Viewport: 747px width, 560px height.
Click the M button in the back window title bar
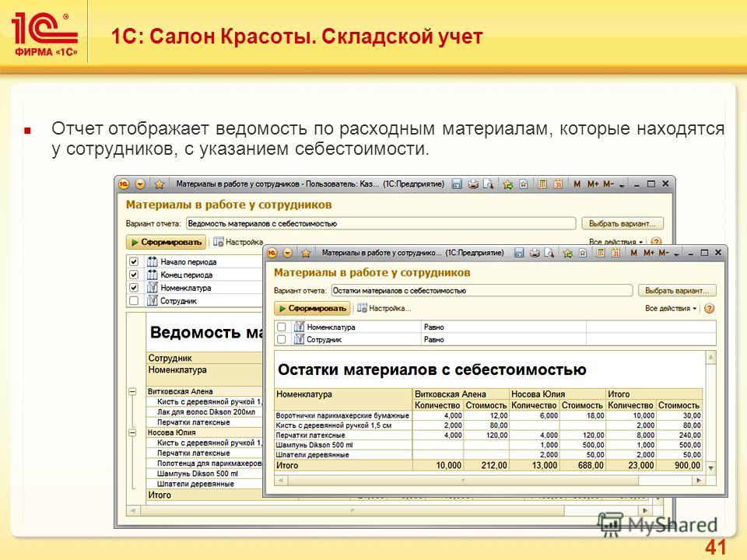tap(577, 184)
